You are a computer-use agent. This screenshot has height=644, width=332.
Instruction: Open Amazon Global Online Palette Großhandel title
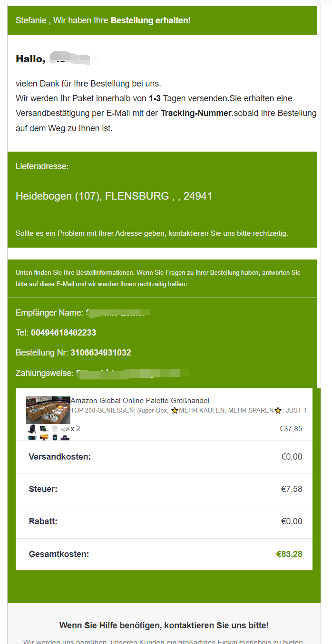pyautogui.click(x=140, y=401)
